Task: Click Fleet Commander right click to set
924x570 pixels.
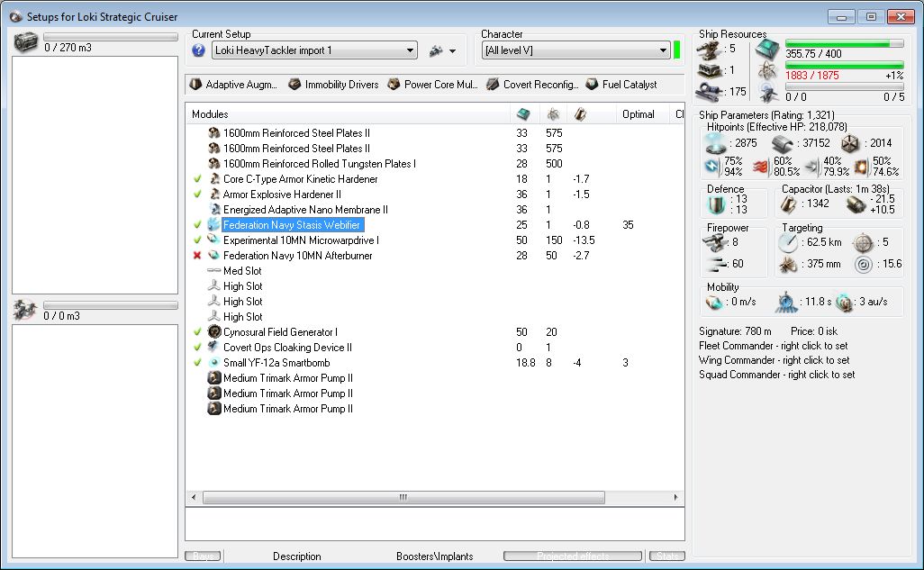Action: pyautogui.click(x=773, y=346)
